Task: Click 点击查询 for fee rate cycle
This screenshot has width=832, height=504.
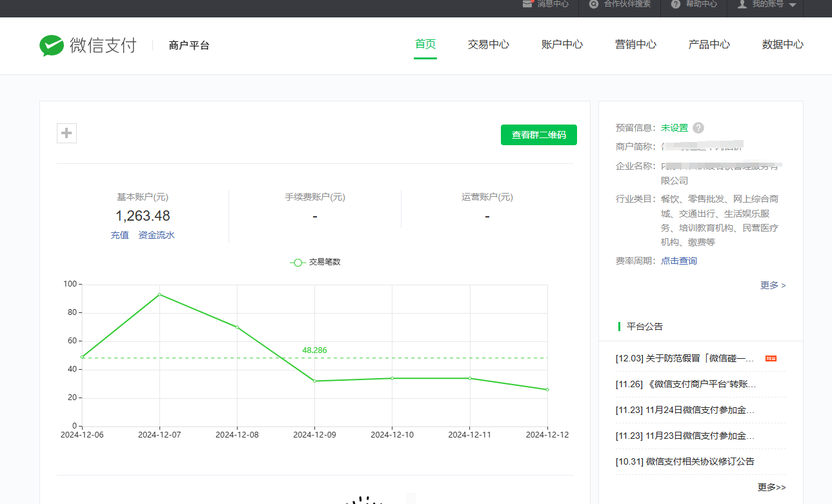Action: click(x=679, y=261)
